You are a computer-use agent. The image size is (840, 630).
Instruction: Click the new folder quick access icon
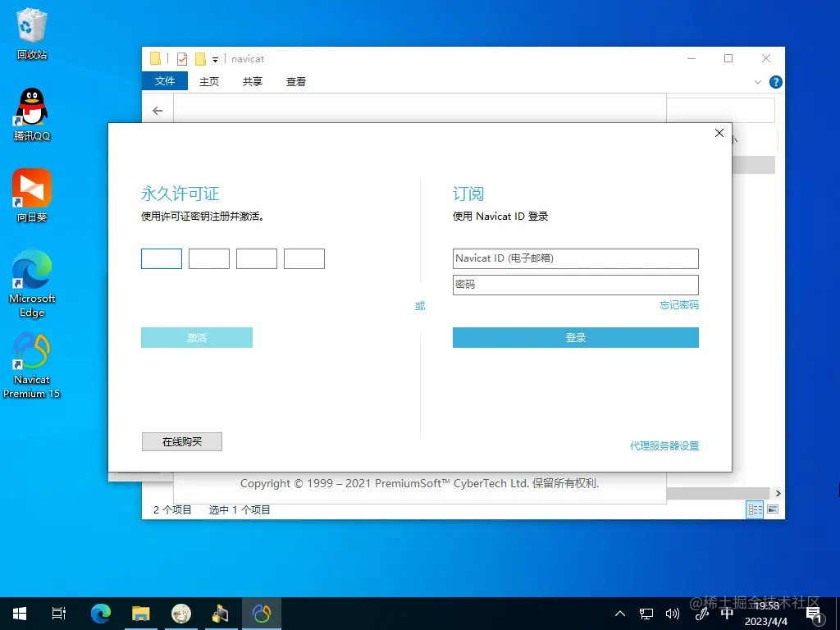(200, 58)
